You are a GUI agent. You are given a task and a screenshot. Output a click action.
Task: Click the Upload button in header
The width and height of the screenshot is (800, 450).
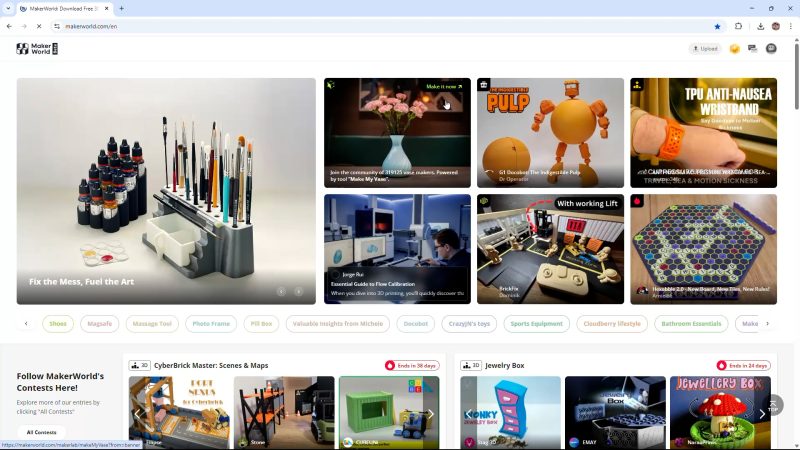tap(705, 49)
